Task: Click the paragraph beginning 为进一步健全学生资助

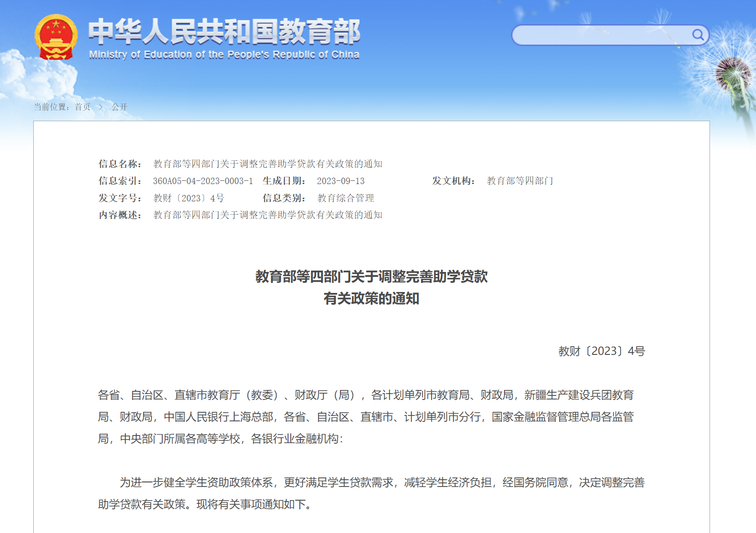Action: click(x=371, y=493)
